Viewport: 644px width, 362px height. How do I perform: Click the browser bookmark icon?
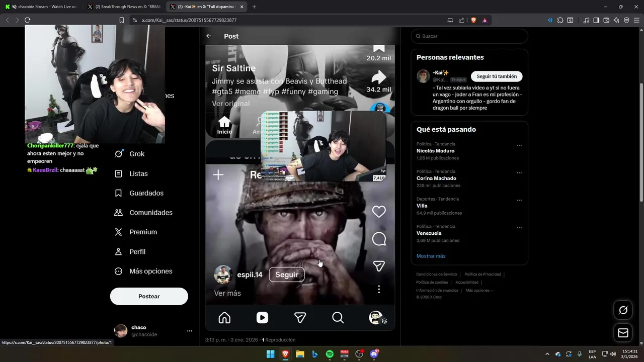(x=122, y=20)
